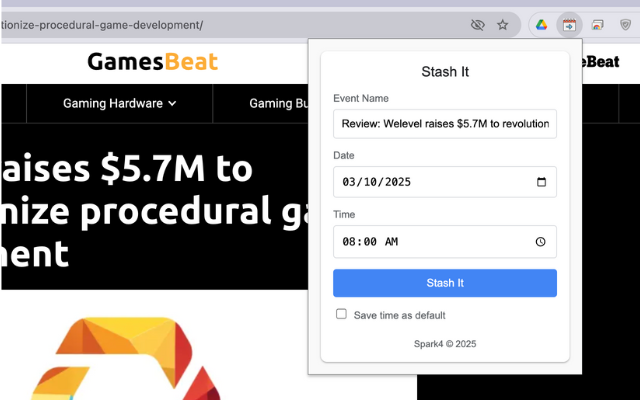This screenshot has height=400, width=640.
Task: Click the Date field showing 03/10/2025
Action: pyautogui.click(x=445, y=182)
